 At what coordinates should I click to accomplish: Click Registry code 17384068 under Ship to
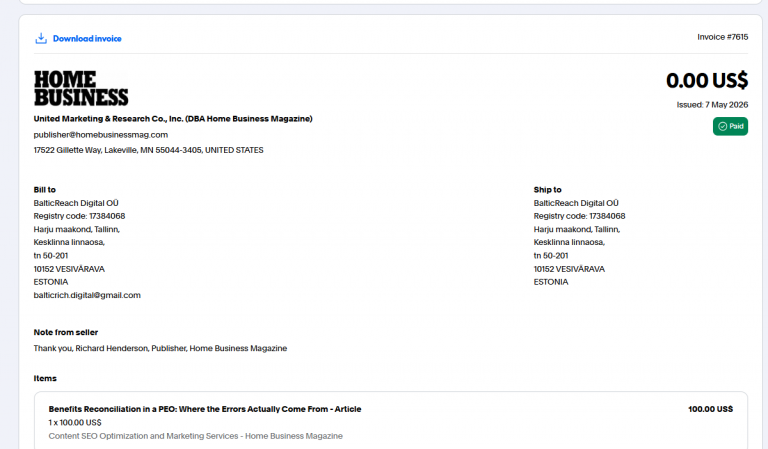point(579,216)
